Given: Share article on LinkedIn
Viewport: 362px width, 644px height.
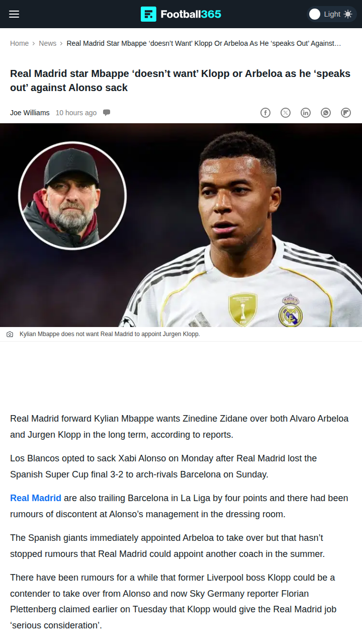Looking at the screenshot, I should coord(306,113).
